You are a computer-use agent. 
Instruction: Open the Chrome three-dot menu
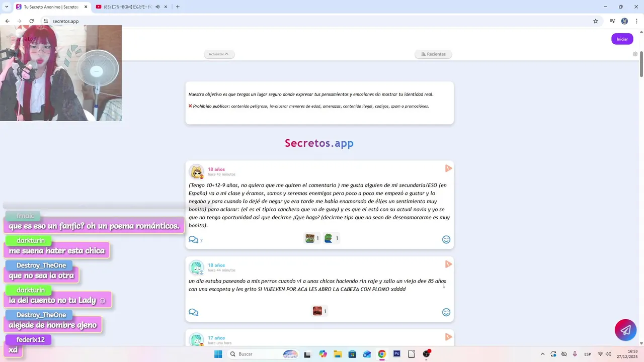[636, 21]
